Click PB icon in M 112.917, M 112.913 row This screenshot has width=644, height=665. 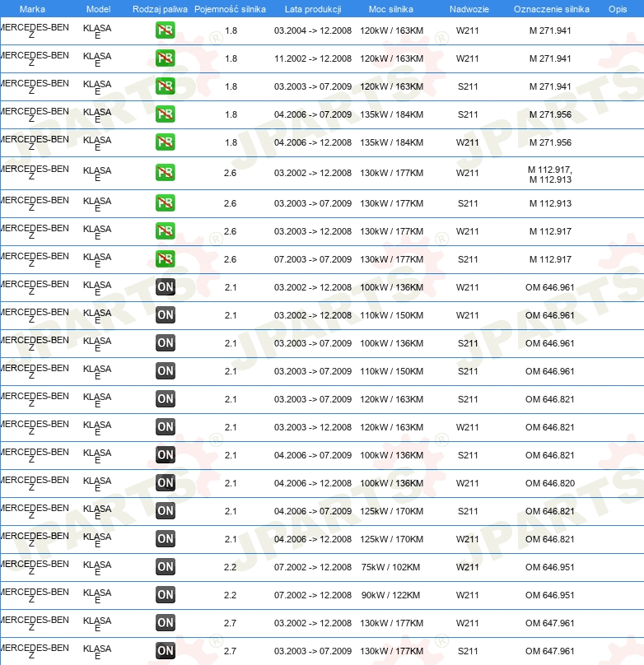pyautogui.click(x=165, y=173)
